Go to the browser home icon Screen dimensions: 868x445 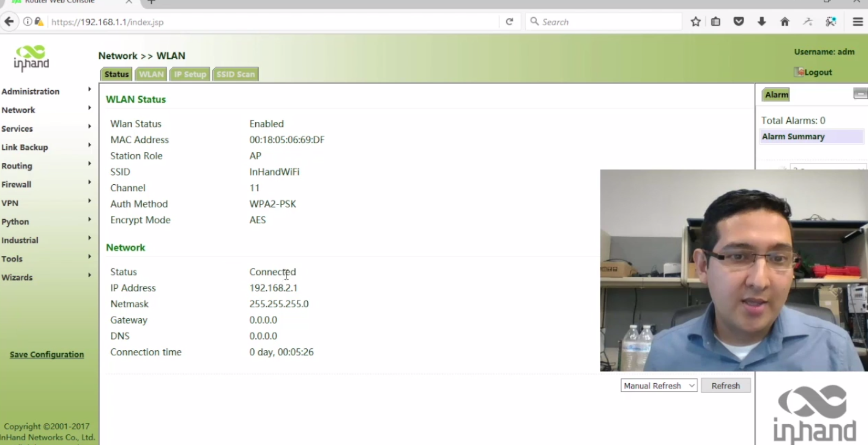pyautogui.click(x=784, y=22)
